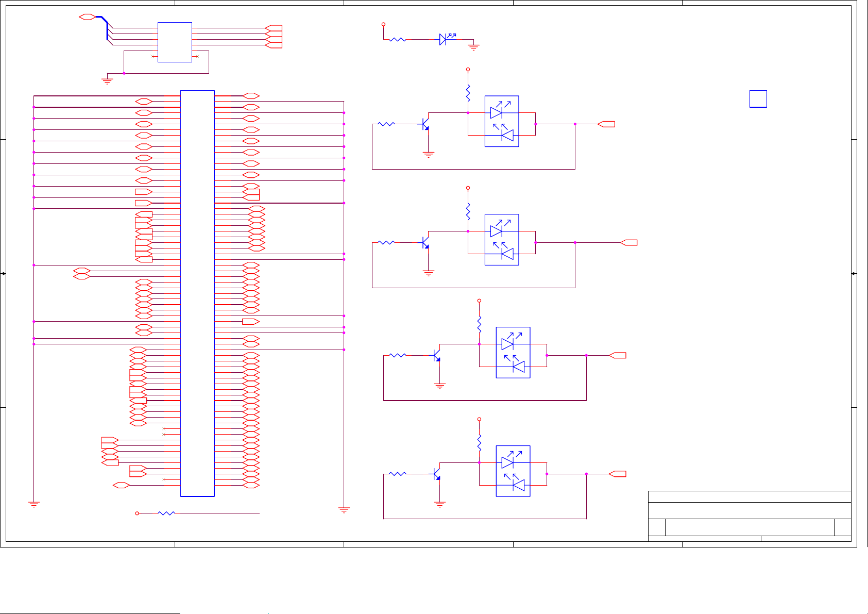Select the horizontal resistor below the tall connector
Image resolution: width=868 pixels, height=614 pixels.
(166, 513)
